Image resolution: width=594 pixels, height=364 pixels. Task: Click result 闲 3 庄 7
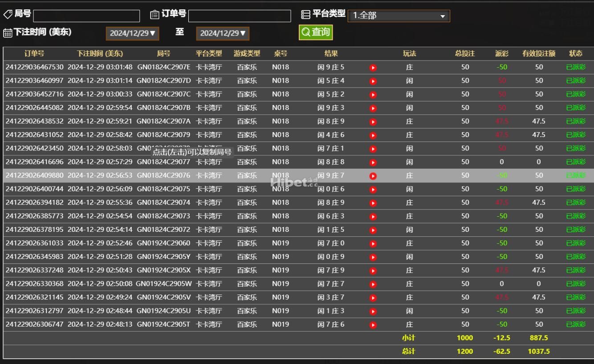331,297
